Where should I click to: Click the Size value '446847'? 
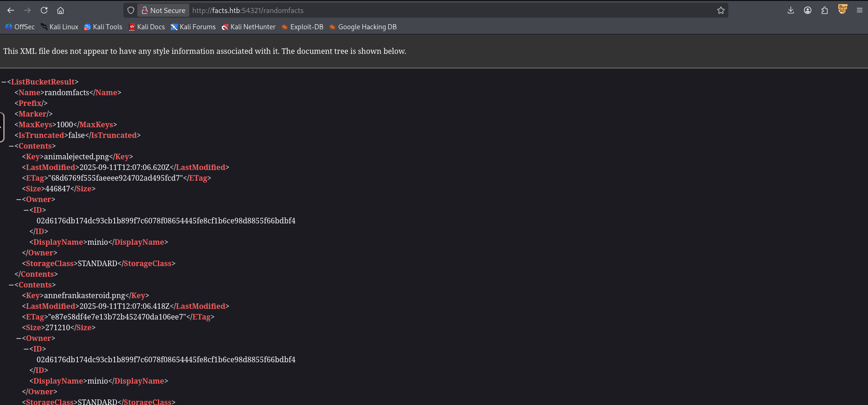[58, 189]
